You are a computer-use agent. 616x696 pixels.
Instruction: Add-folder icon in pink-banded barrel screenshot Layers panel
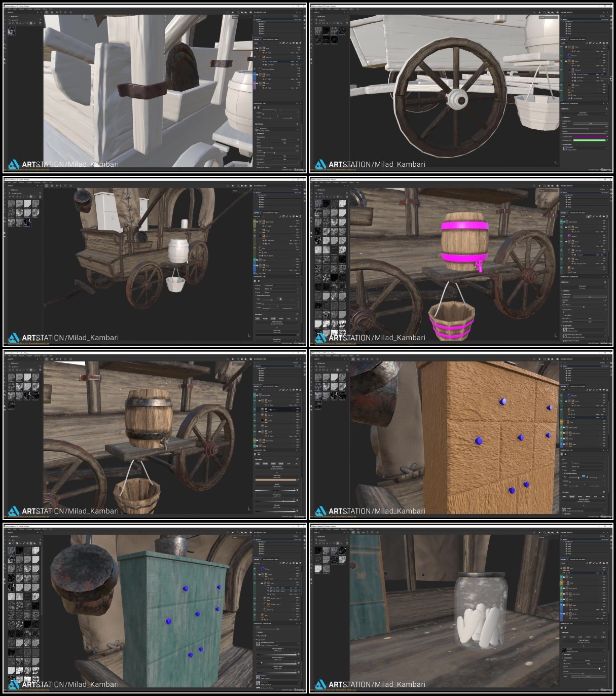point(604,216)
